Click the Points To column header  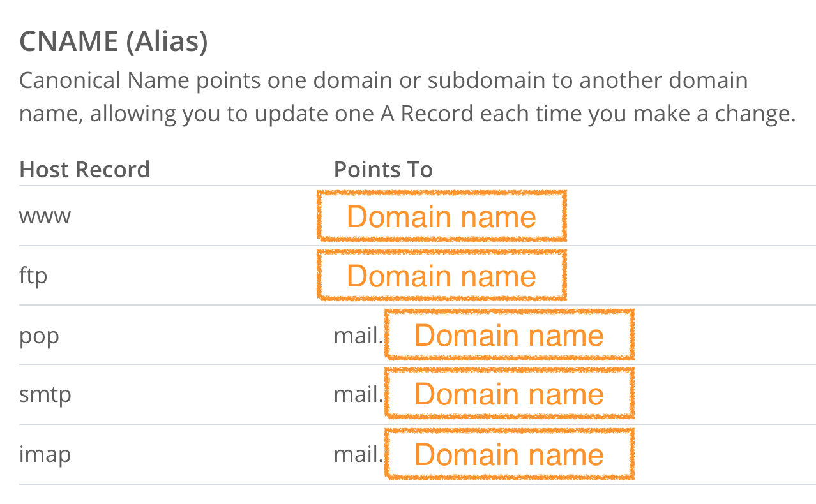point(383,169)
